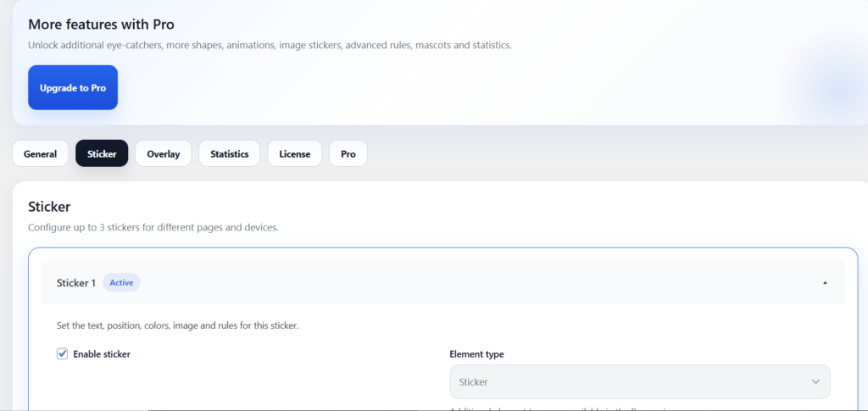This screenshot has height=411, width=868.
Task: Open the Overlay tab
Action: [x=163, y=153]
